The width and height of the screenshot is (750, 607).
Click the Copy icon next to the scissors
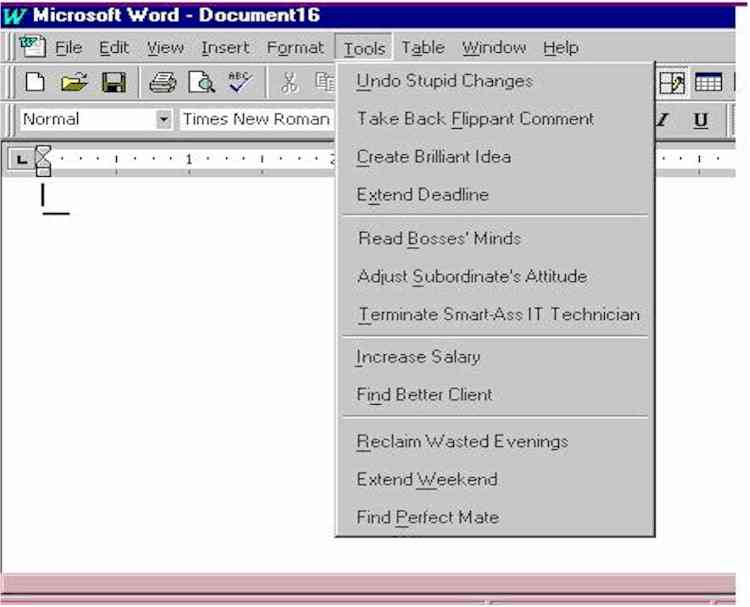tap(325, 82)
